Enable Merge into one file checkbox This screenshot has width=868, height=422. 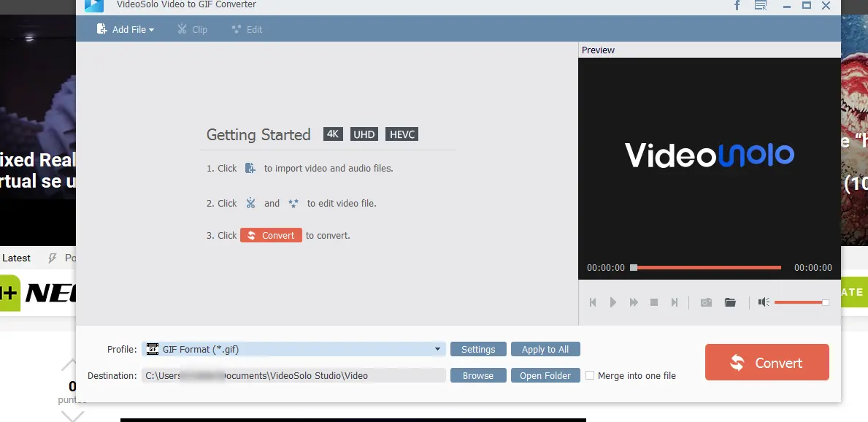coord(590,375)
